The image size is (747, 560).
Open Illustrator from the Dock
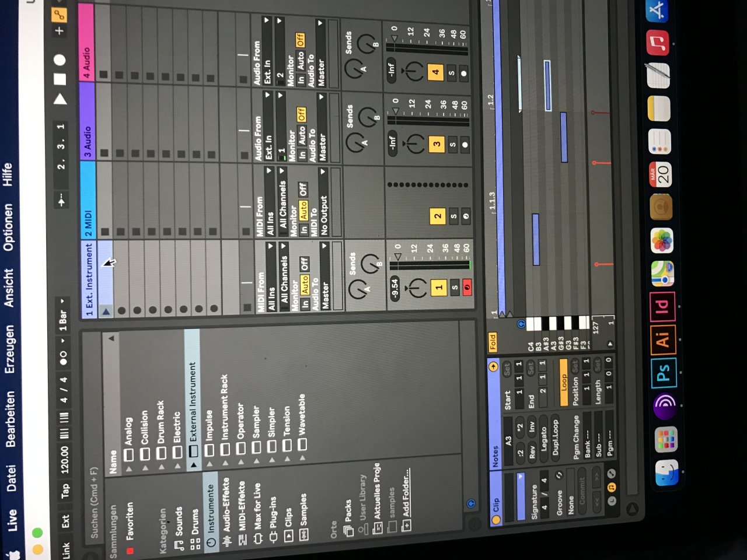tap(663, 339)
